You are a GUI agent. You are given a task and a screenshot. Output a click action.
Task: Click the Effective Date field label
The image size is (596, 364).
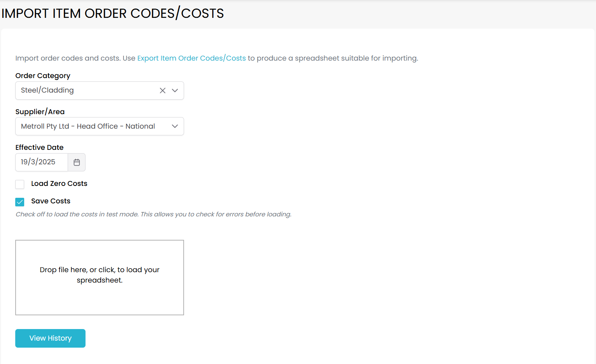pos(39,148)
